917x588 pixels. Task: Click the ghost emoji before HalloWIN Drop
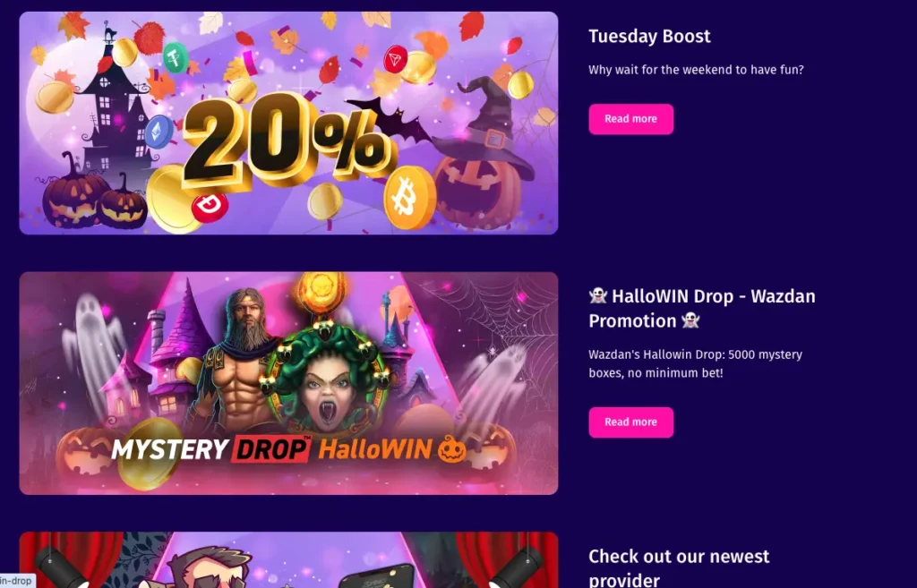[598, 295]
